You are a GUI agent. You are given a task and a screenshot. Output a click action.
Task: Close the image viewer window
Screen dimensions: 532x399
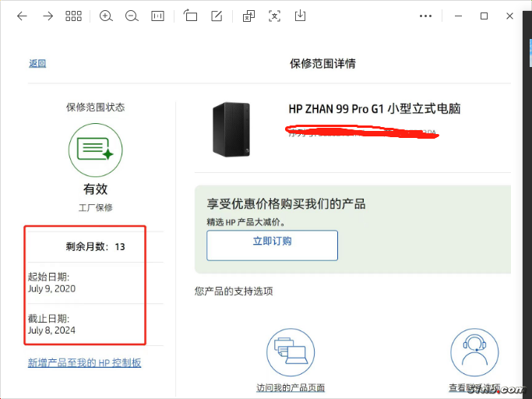point(509,16)
